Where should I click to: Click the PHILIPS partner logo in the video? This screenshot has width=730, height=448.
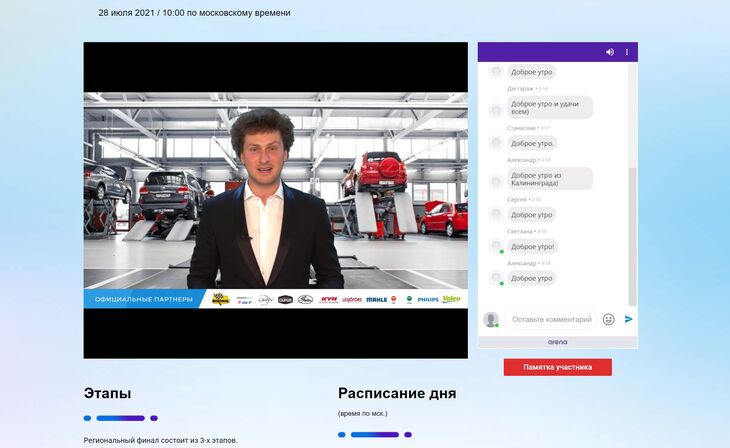click(x=428, y=299)
